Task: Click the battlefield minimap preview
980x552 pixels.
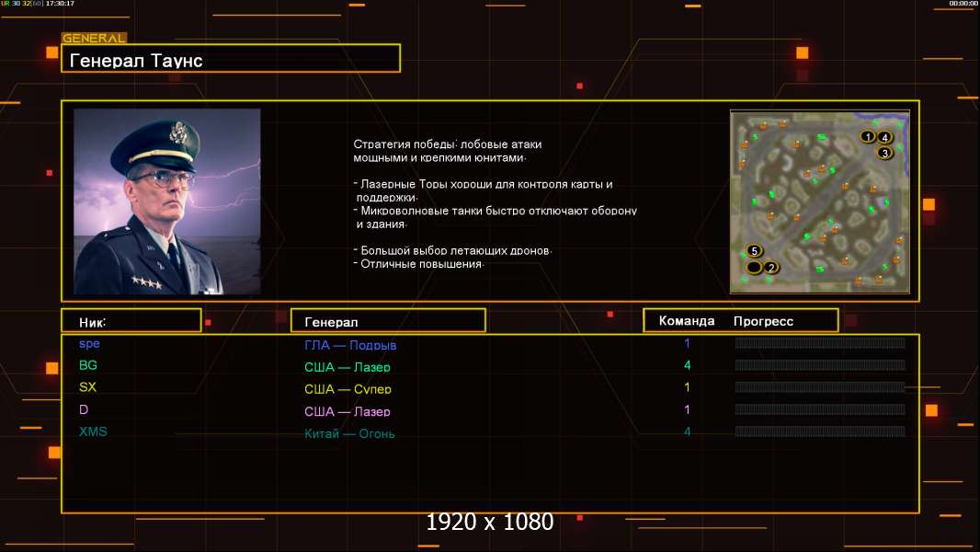Action: (x=820, y=201)
